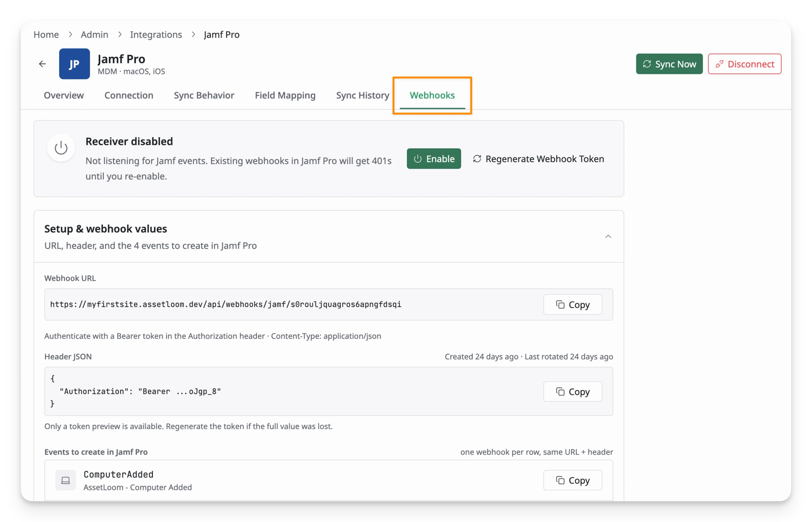Open Admin breadcrumb link
The image size is (812, 522).
pyautogui.click(x=94, y=35)
